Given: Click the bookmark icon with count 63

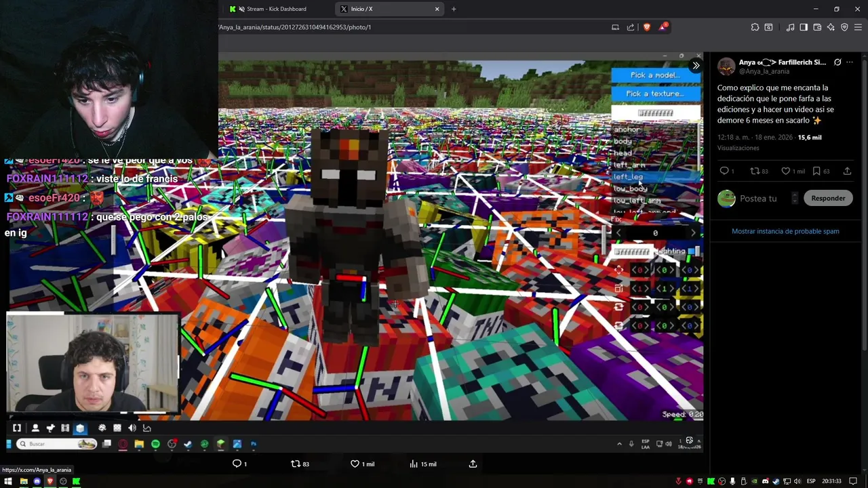Looking at the screenshot, I should click(x=816, y=171).
